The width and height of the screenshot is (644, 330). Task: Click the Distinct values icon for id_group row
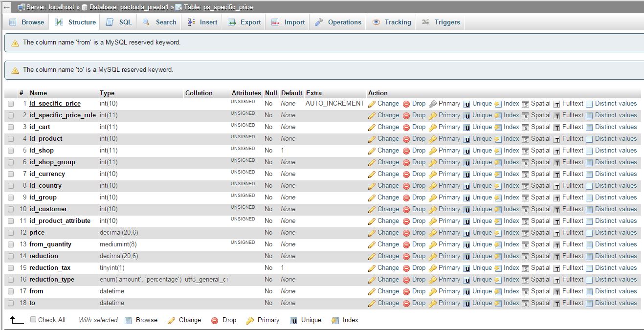(589, 198)
